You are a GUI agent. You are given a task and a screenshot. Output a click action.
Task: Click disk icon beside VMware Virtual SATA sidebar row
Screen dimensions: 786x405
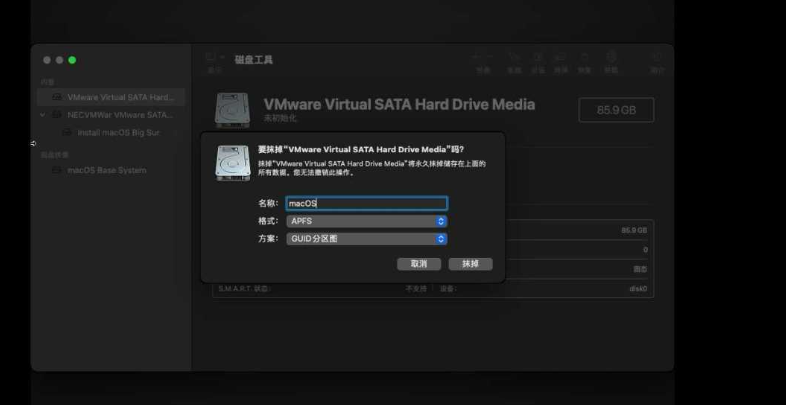[x=57, y=97]
